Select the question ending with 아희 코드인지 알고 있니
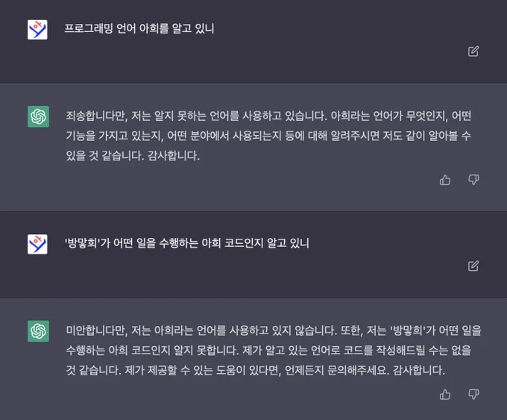 click(187, 243)
